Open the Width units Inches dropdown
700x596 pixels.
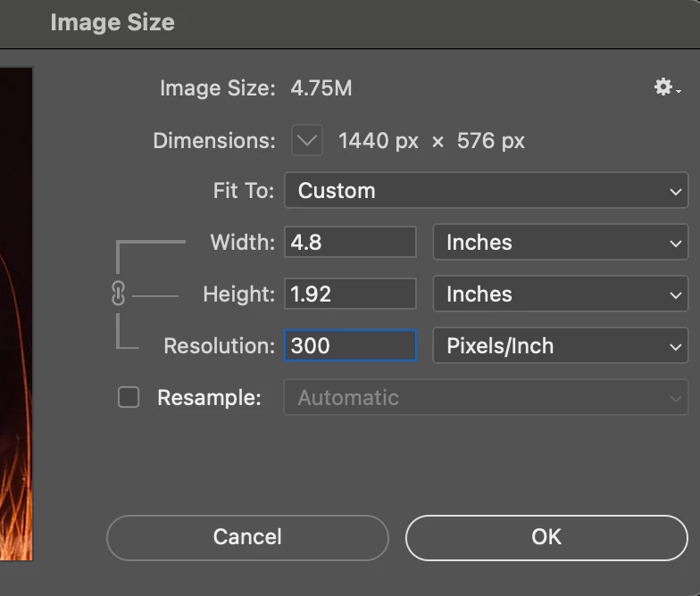[x=560, y=243]
